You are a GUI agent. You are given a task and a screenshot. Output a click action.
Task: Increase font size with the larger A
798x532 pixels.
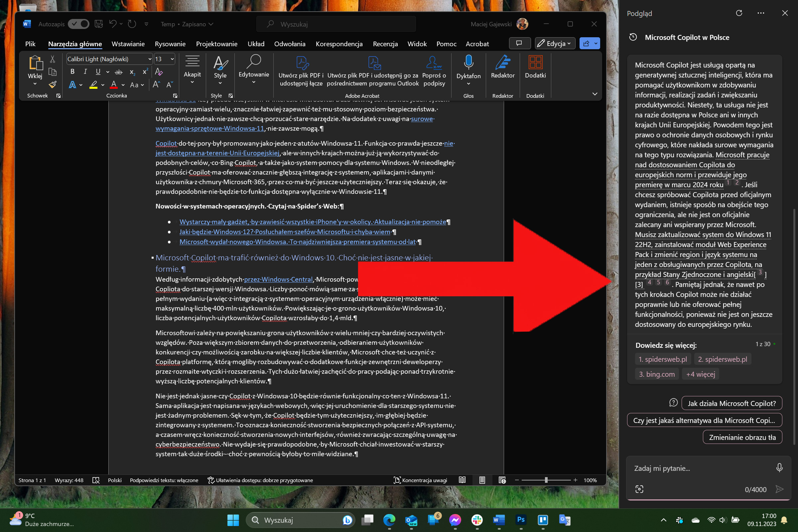156,84
